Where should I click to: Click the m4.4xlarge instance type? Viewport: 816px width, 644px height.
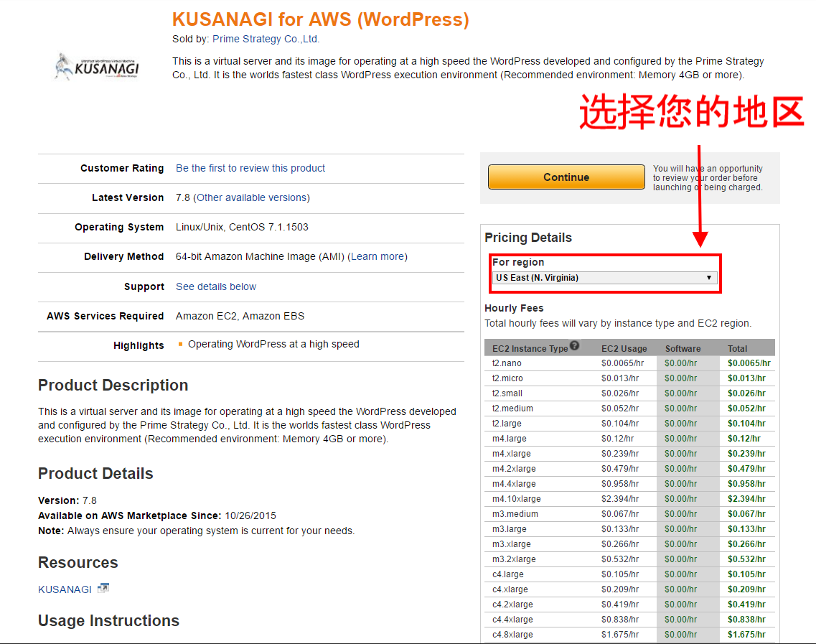click(x=514, y=484)
